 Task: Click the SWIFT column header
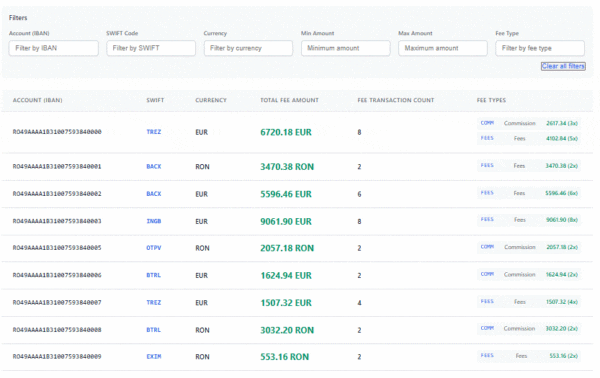155,100
